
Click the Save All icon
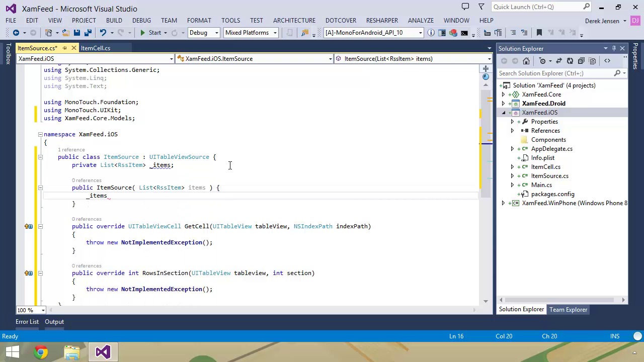click(x=88, y=33)
